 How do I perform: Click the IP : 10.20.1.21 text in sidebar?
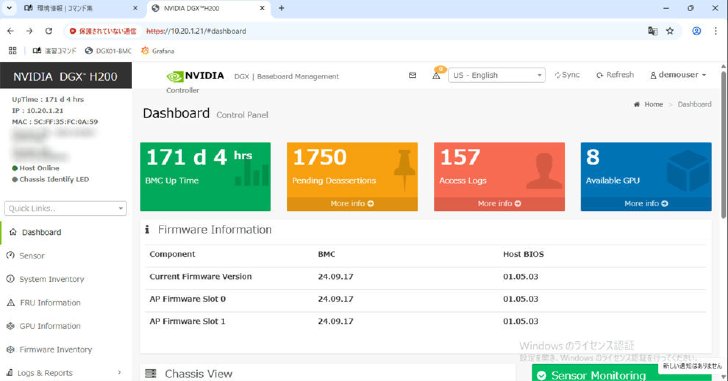38,110
